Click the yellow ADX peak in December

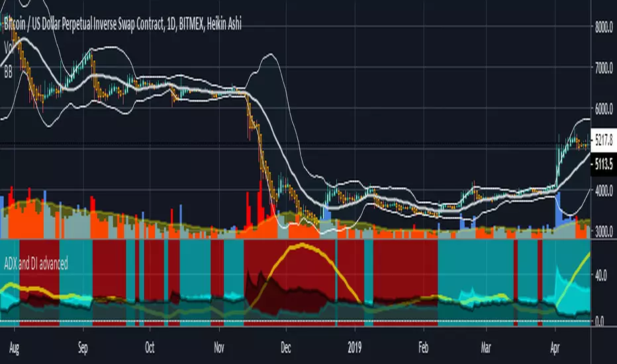(301, 246)
